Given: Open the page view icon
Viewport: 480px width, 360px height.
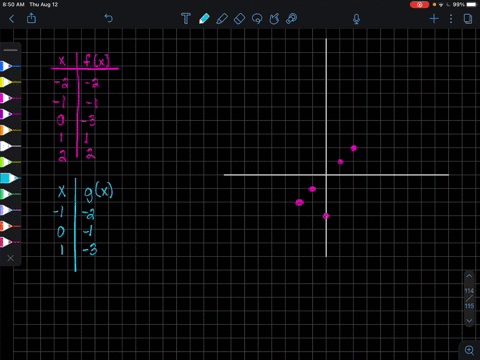Looking at the screenshot, I should coord(468,19).
